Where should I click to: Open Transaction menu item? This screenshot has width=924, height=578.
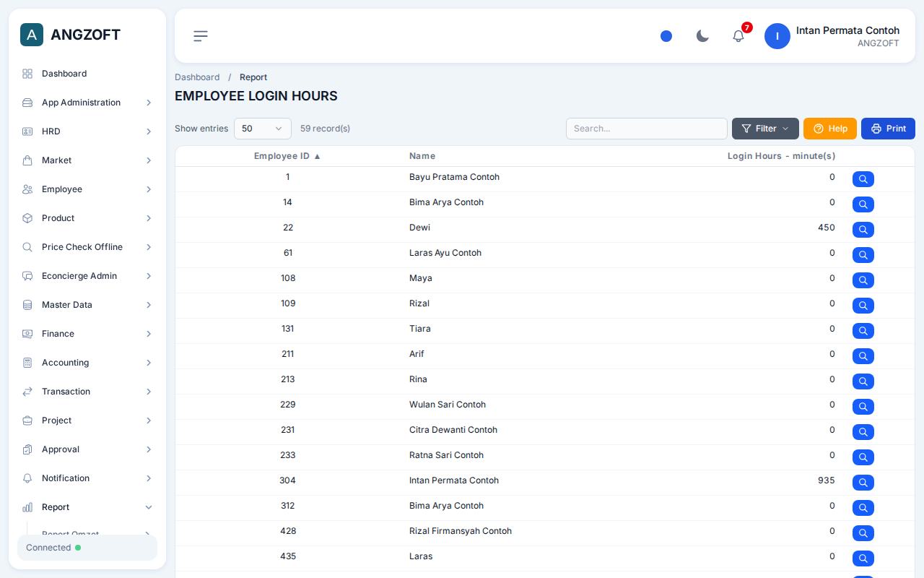87,392
